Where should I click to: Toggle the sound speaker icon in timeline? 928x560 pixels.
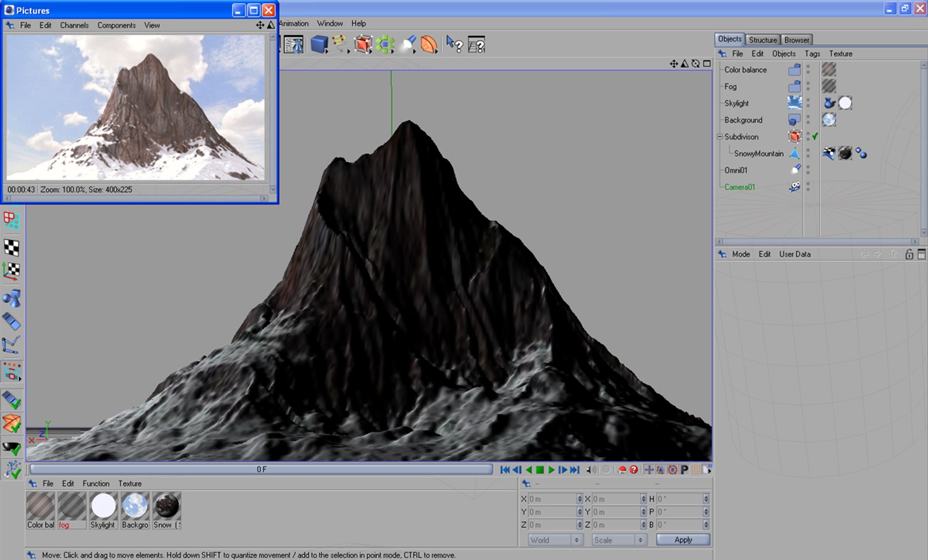pos(590,470)
